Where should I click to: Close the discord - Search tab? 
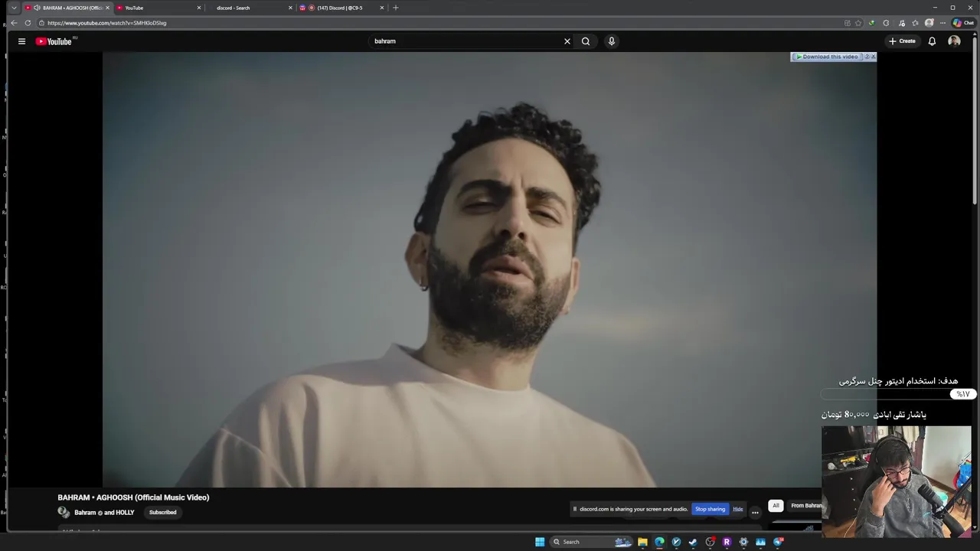[x=290, y=8]
